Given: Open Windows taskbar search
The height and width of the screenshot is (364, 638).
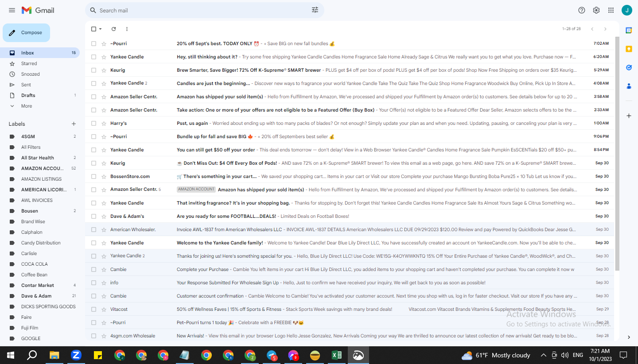Looking at the screenshot, I should click(32, 355).
